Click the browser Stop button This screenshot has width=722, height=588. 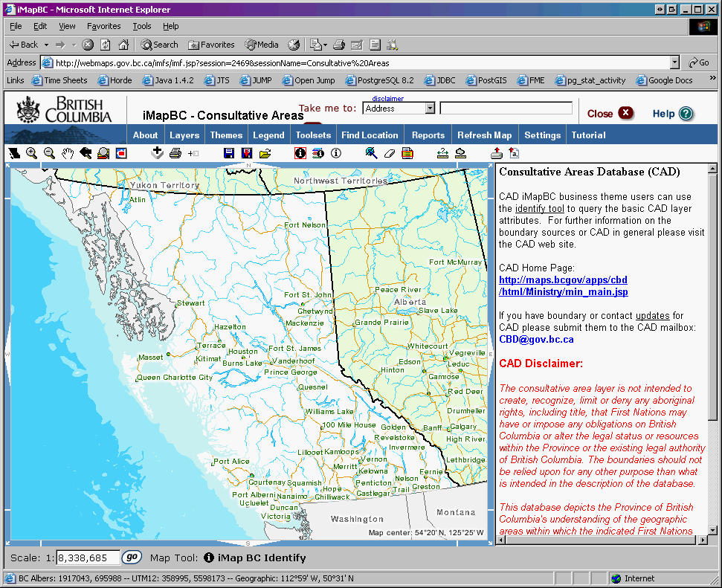coord(88,45)
